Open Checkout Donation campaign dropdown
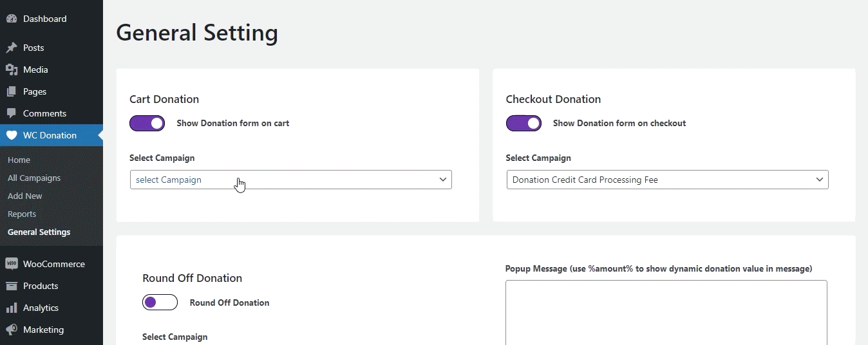868x345 pixels. point(667,180)
